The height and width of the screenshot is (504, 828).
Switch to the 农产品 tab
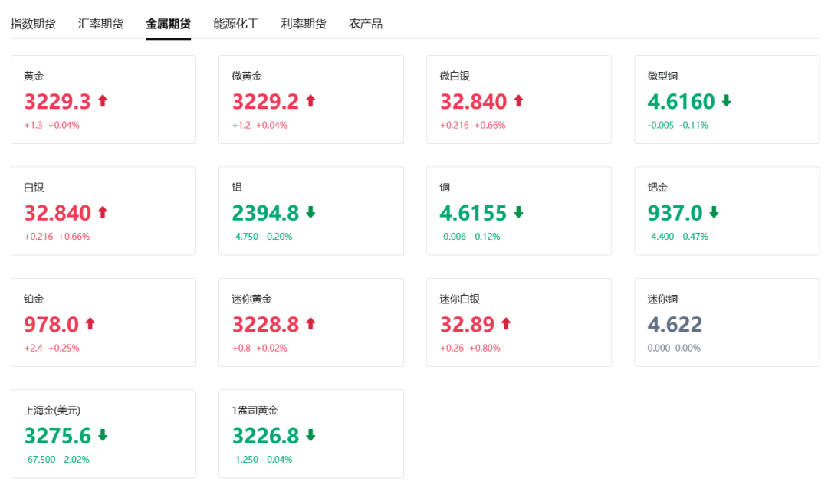[366, 23]
